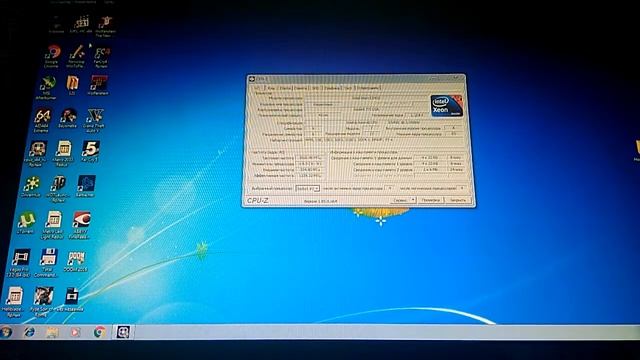Open the Google Chrome desktop shortcut
The height and width of the screenshot is (360, 640).
coord(52,56)
